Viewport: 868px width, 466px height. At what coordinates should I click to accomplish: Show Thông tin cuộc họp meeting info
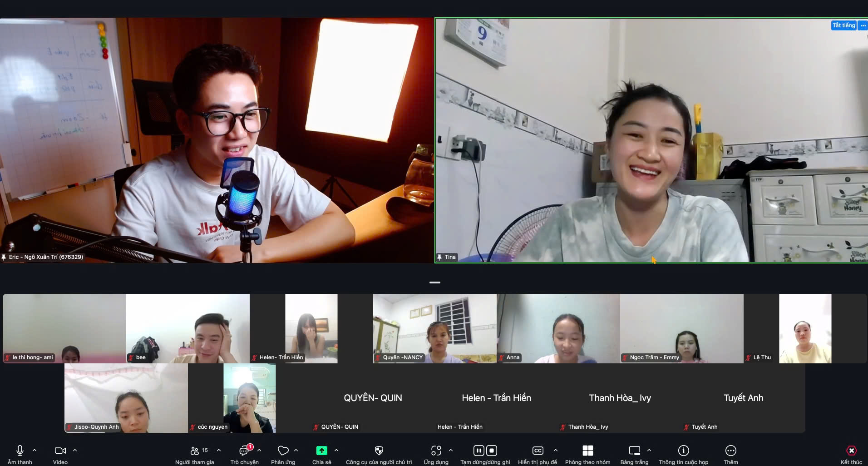click(x=683, y=451)
